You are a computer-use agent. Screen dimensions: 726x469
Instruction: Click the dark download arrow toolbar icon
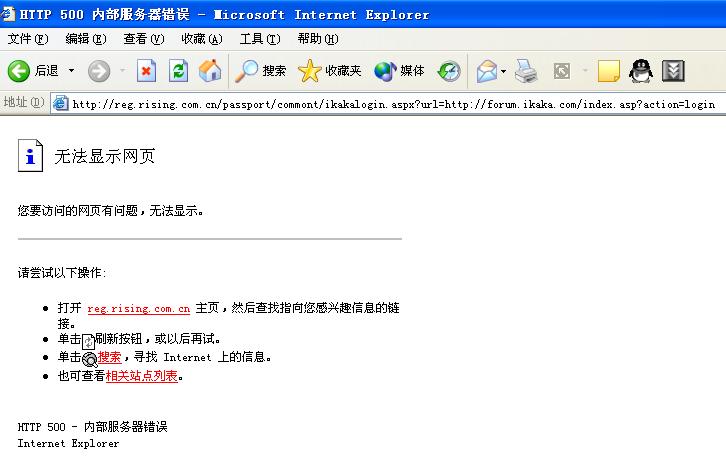[673, 71]
